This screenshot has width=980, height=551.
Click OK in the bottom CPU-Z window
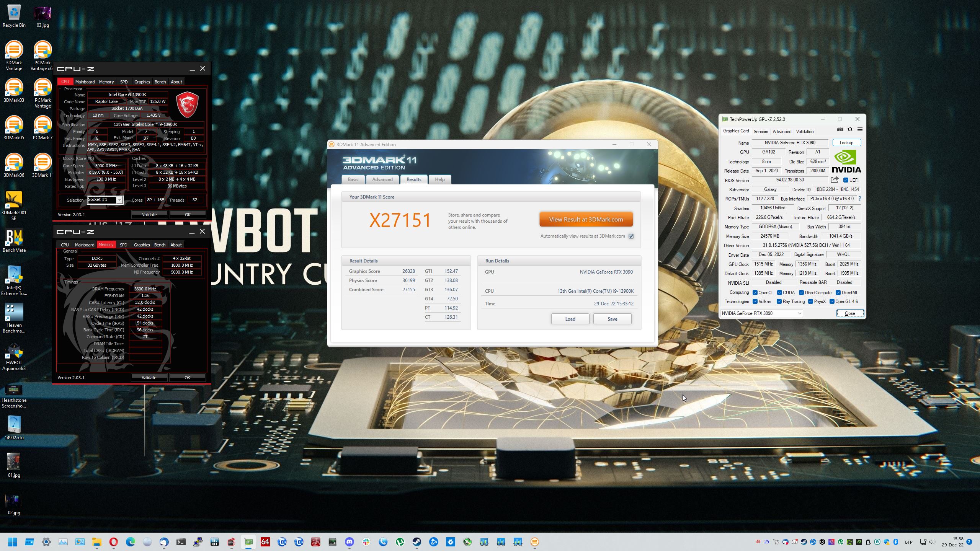coord(187,378)
